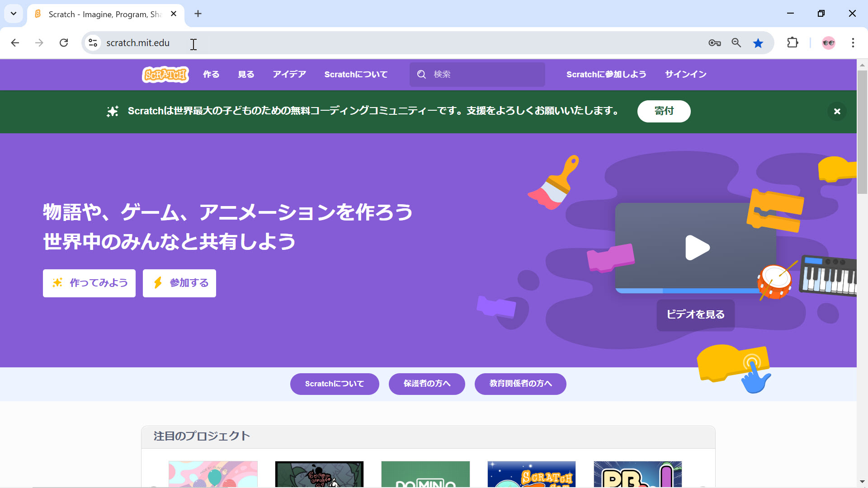Click the browser forward arrow
The image size is (868, 488).
tap(39, 43)
